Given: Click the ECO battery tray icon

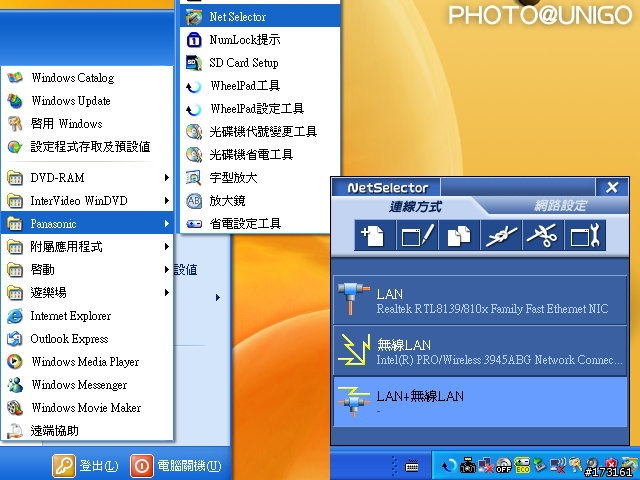Looking at the screenshot, I should (x=522, y=465).
